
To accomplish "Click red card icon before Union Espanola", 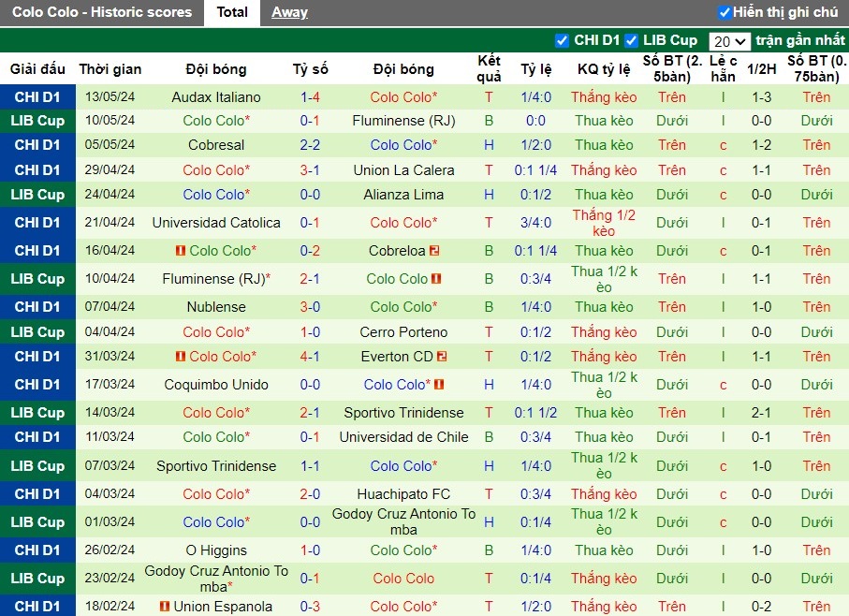I will [x=165, y=607].
